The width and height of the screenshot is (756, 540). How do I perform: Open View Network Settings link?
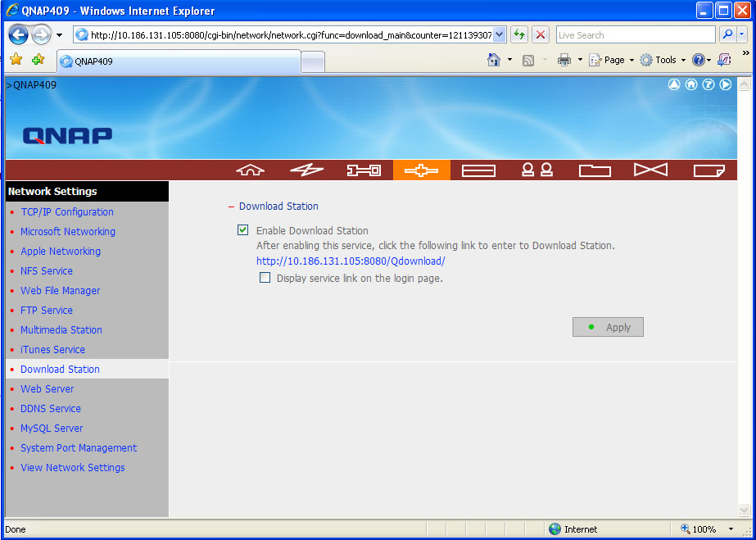click(x=73, y=468)
